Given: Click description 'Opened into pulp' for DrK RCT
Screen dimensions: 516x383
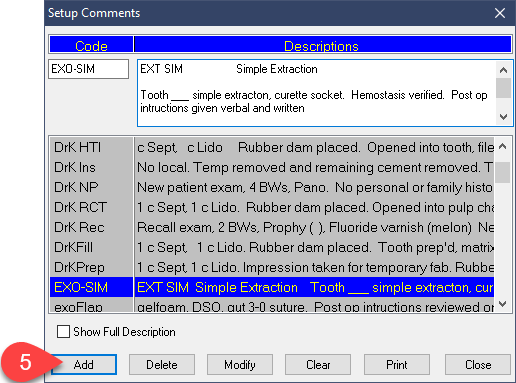Looking at the screenshot, I should [x=314, y=207].
